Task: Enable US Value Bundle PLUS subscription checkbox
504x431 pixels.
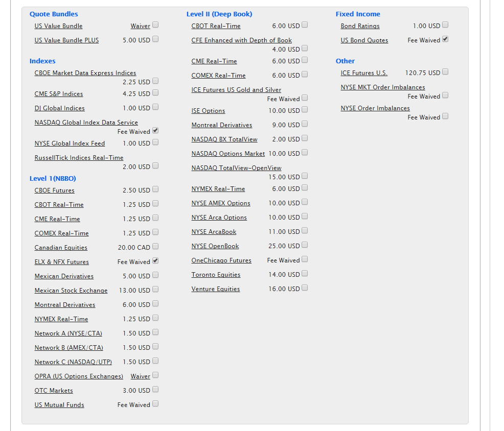Action: pyautogui.click(x=155, y=39)
